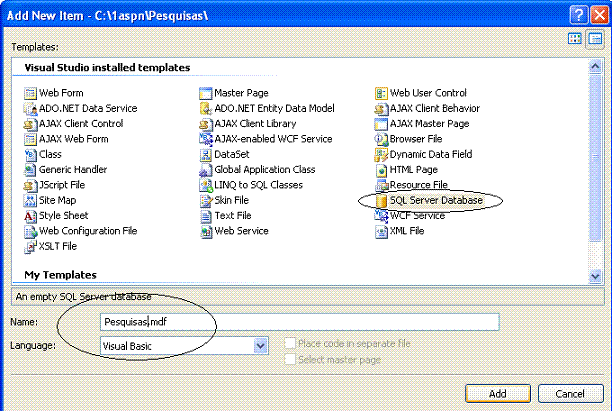The image size is (612, 411).
Task: Click the templates list scrollbar thumb
Action: [x=595, y=157]
